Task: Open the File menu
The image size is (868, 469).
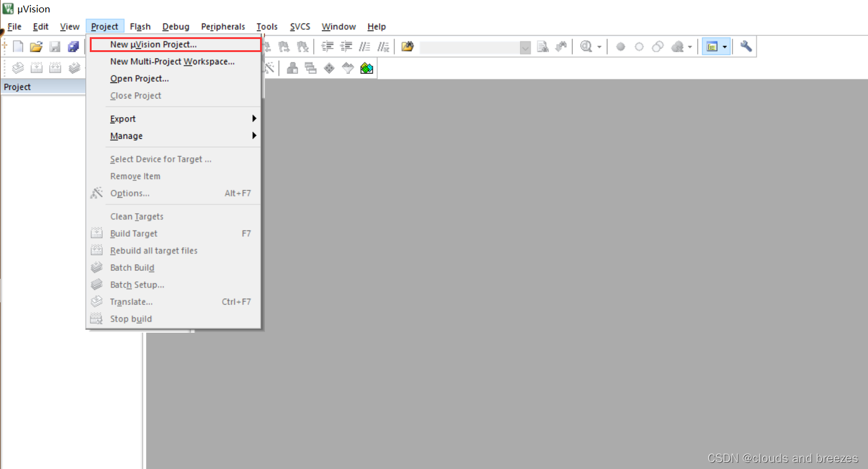Action: 14,27
